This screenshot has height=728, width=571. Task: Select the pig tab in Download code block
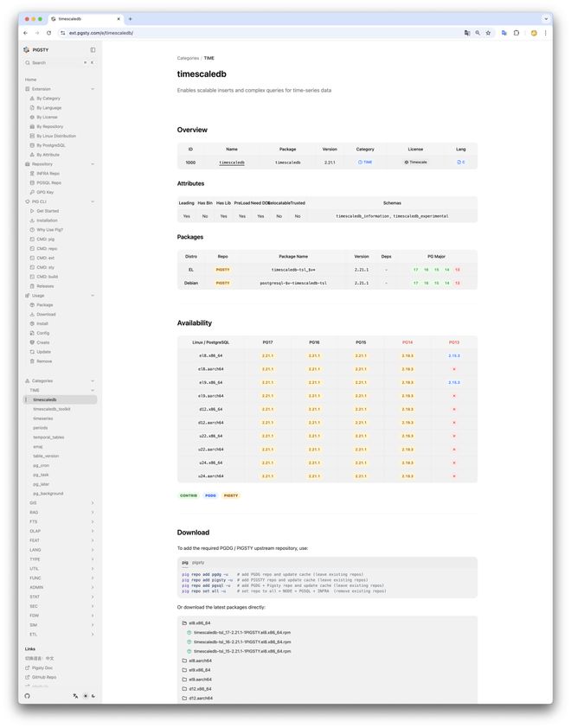click(185, 562)
